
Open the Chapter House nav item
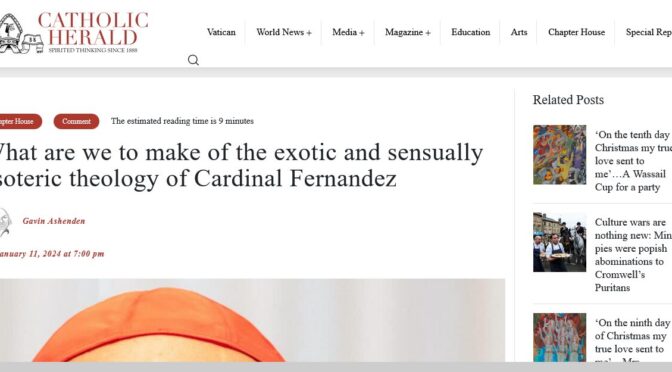(576, 32)
